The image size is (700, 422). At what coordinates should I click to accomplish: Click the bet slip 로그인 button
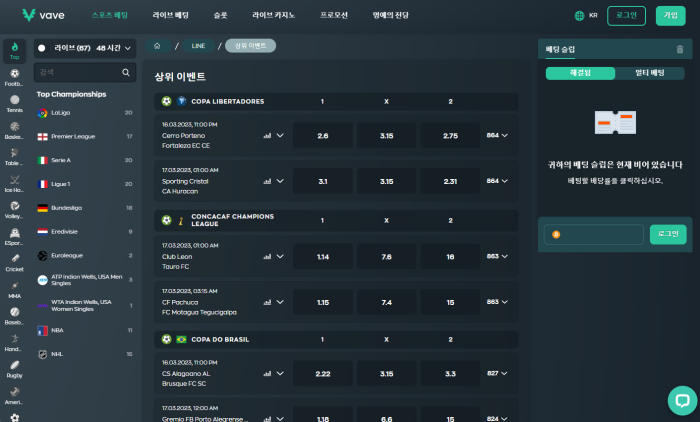668,234
